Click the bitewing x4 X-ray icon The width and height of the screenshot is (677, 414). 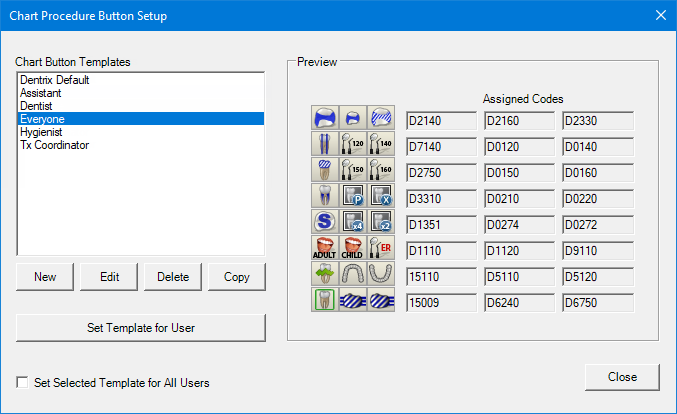tap(353, 221)
